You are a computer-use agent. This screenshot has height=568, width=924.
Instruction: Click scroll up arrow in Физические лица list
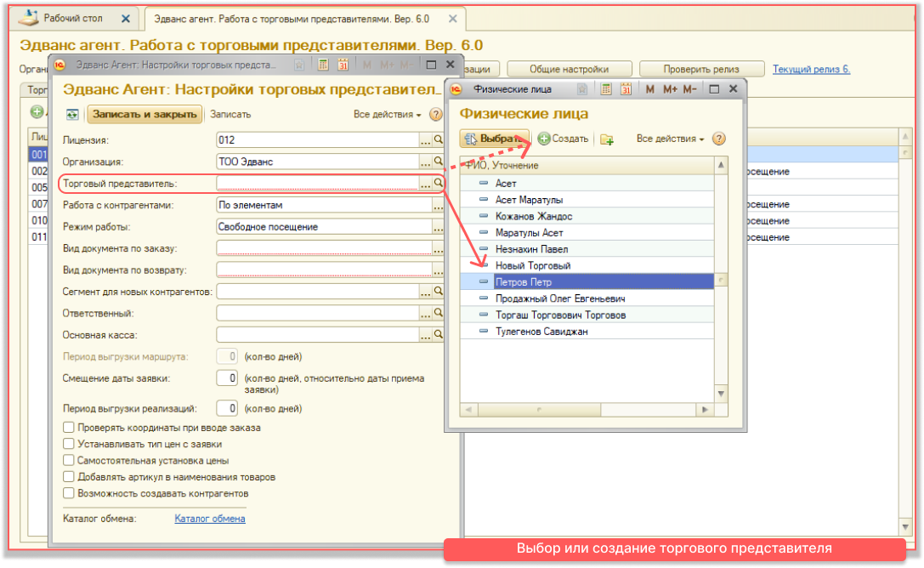(x=721, y=166)
